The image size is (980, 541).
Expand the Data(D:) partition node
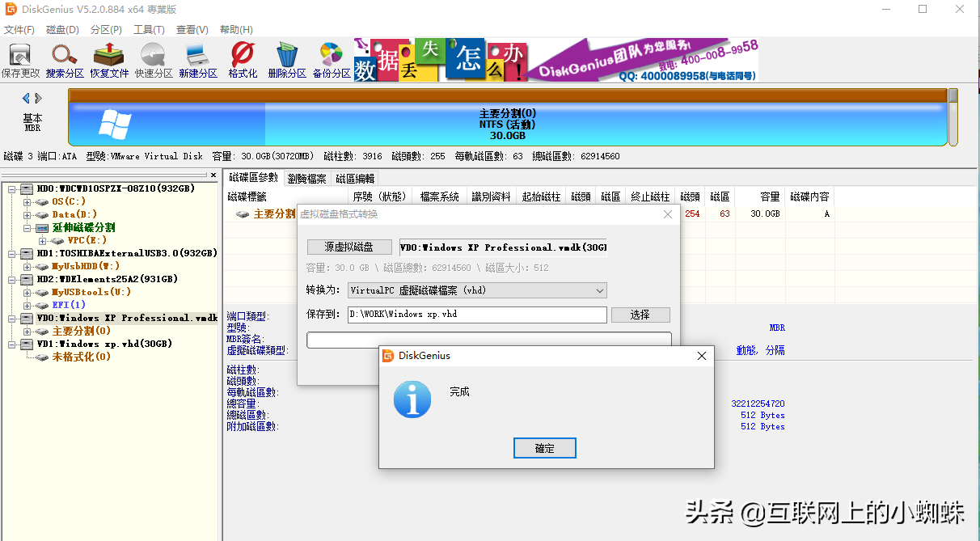coord(27,214)
